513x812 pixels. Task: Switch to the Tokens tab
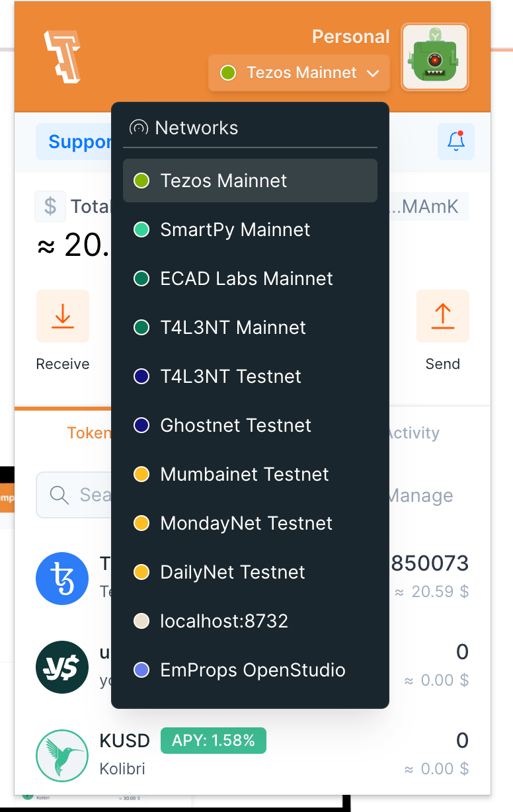point(89,433)
